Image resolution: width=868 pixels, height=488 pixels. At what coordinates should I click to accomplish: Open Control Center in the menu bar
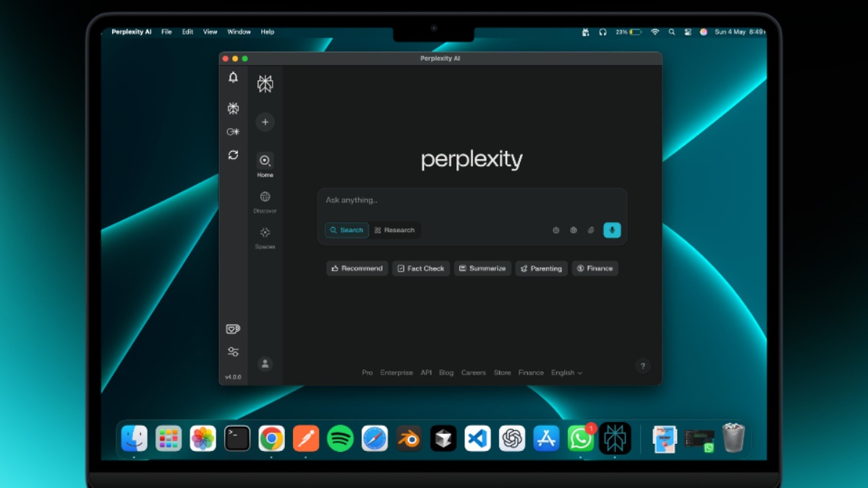click(x=687, y=32)
